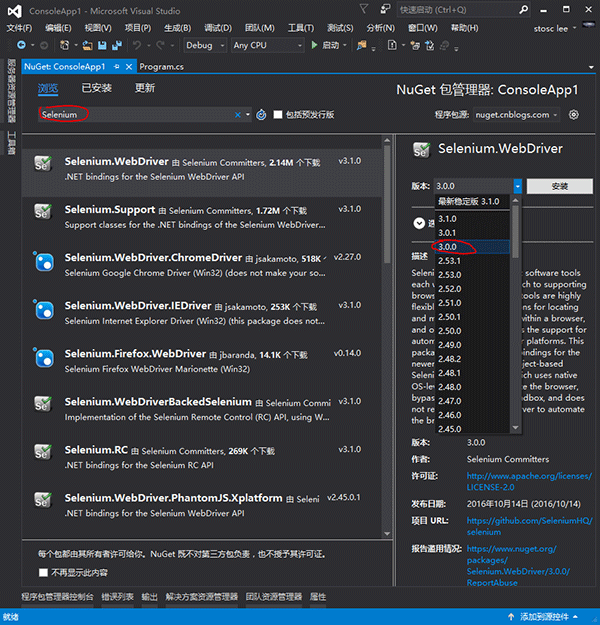This screenshot has width=600, height=625.
Task: Click the open file toolbar icon
Action: pyautogui.click(x=87, y=45)
